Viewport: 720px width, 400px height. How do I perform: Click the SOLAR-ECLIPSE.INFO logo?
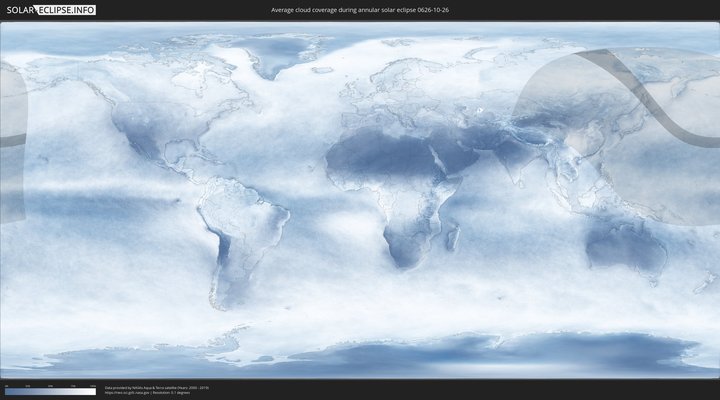click(51, 10)
